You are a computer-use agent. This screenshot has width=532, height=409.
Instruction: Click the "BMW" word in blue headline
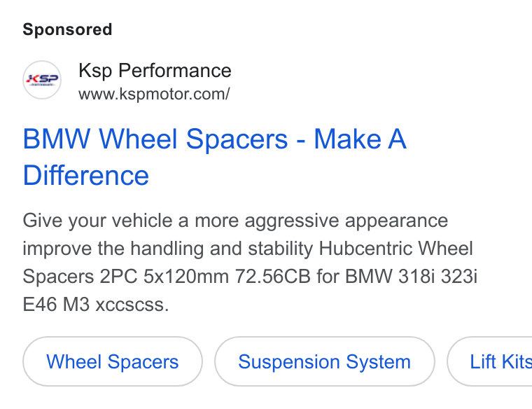(x=57, y=139)
